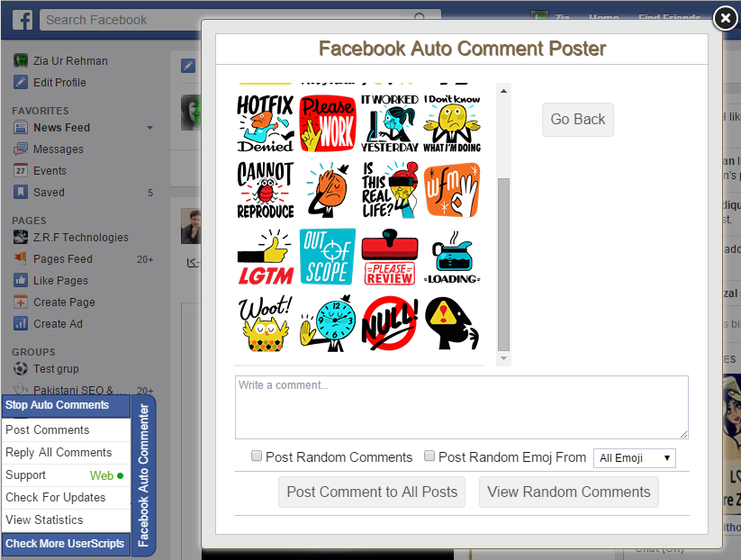Click Go Back button
Viewport: 741px width, 560px height.
pos(577,120)
